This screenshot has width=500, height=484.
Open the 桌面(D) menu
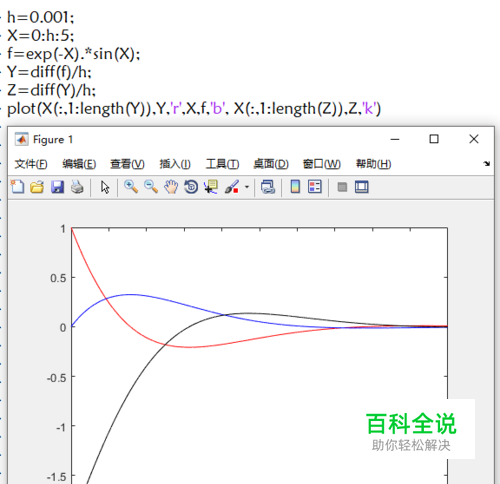tap(271, 164)
